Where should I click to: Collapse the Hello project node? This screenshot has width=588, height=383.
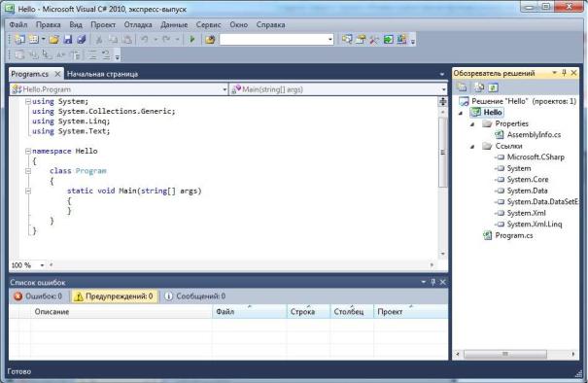[461, 113]
